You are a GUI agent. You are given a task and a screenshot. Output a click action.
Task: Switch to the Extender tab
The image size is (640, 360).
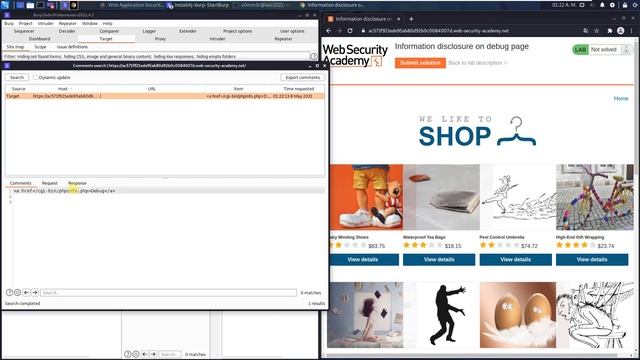[188, 31]
